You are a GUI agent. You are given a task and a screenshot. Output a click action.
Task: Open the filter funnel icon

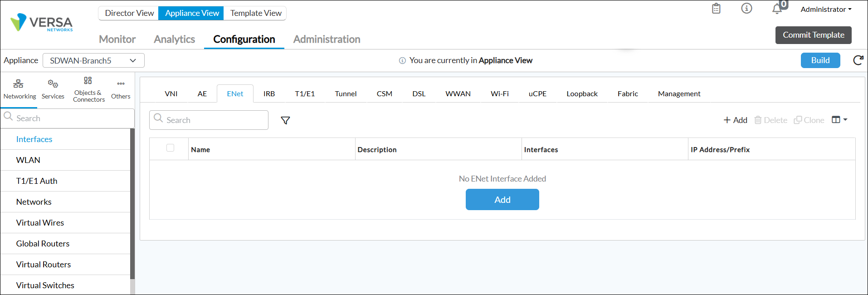(285, 120)
